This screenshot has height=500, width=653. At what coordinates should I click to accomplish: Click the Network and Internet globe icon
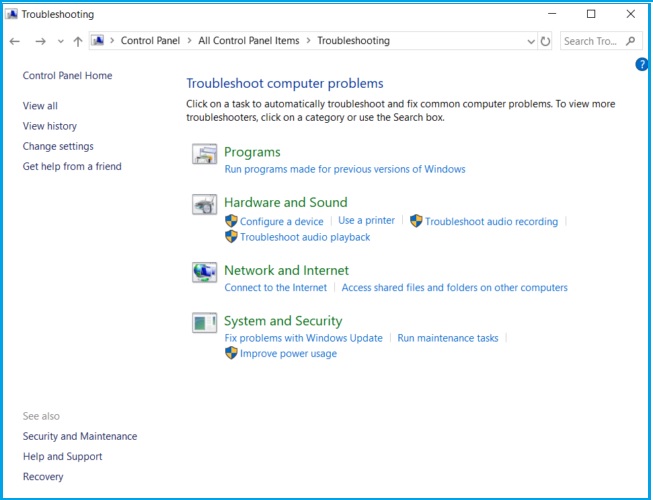pyautogui.click(x=204, y=272)
